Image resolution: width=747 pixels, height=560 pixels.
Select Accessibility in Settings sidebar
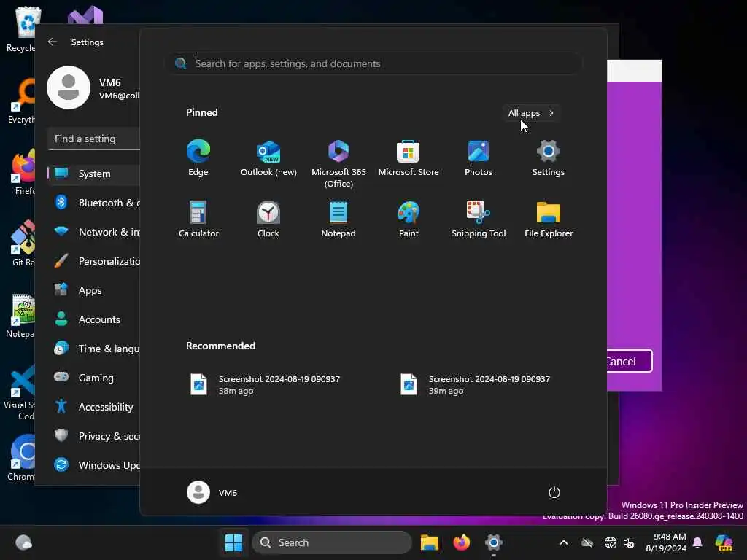(x=94, y=407)
